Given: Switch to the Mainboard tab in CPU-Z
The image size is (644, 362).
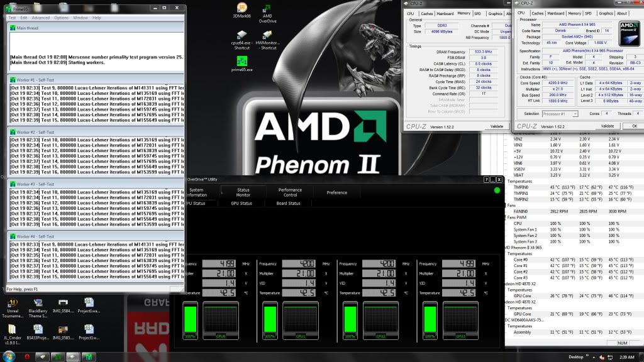Looking at the screenshot, I should pos(557,13).
